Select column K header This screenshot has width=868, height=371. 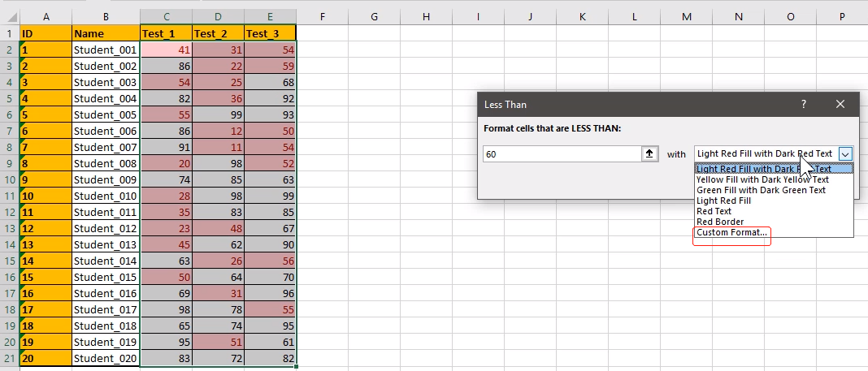coord(583,17)
